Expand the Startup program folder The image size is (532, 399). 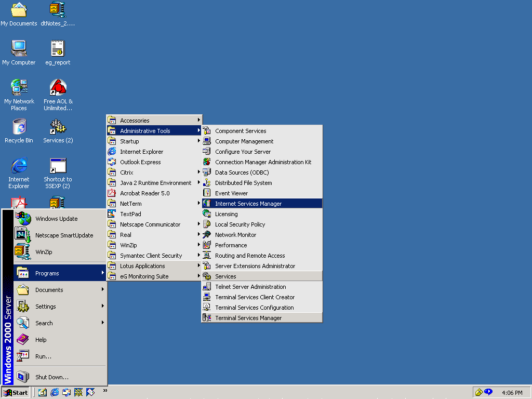coord(154,141)
